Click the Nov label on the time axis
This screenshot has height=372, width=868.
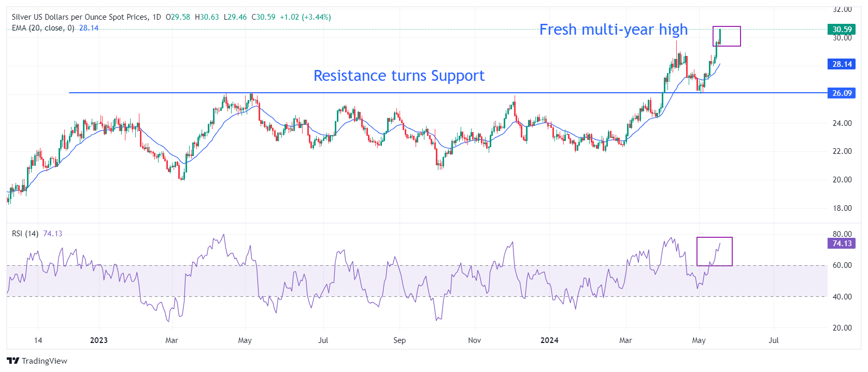[x=474, y=340]
